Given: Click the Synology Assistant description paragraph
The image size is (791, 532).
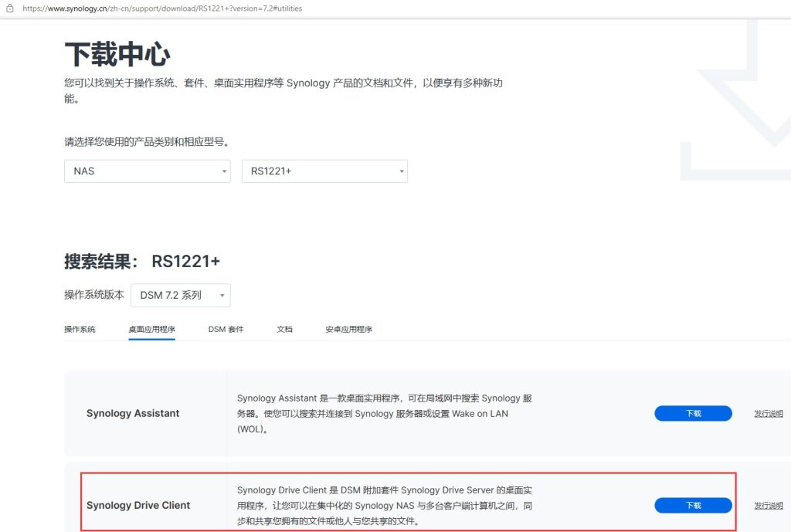Looking at the screenshot, I should (385, 414).
